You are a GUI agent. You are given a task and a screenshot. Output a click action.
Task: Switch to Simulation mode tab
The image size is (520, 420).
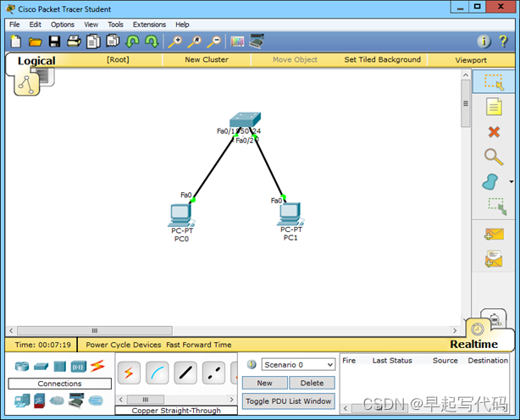coord(495,319)
